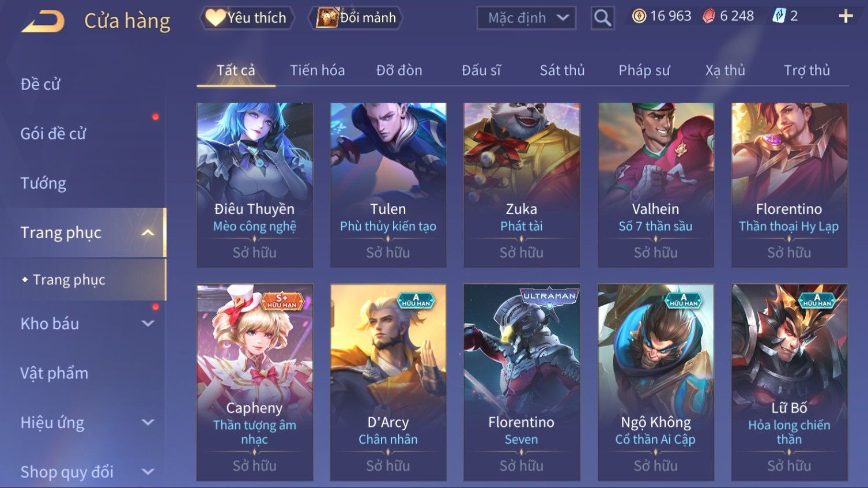Click the gold coin balance icon

639,16
